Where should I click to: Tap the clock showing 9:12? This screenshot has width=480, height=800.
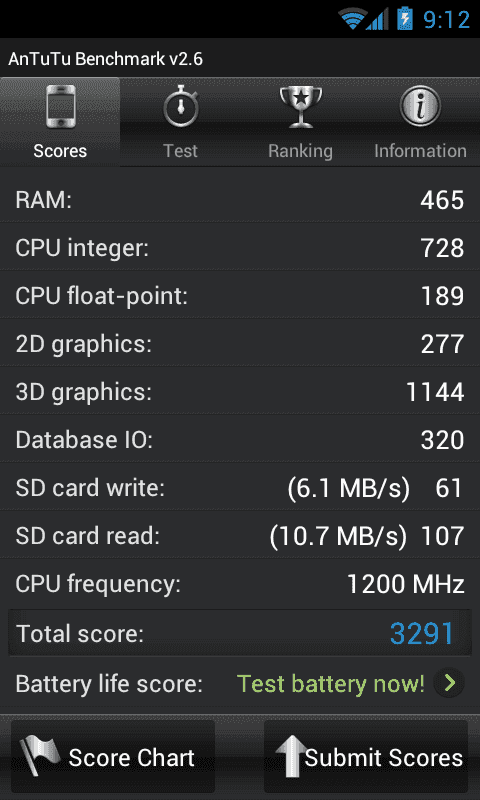(447, 20)
